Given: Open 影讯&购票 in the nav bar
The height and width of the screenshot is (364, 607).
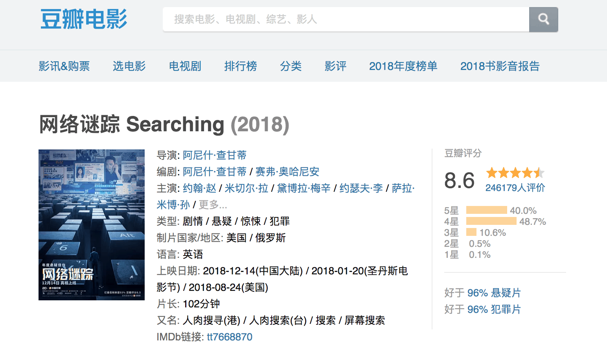Looking at the screenshot, I should [64, 66].
